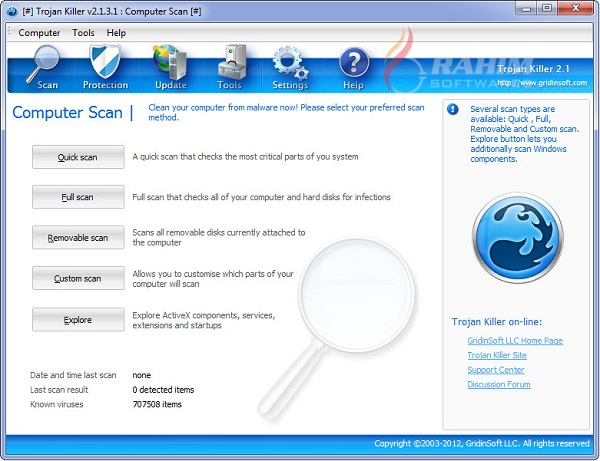
Task: Open the Trojan Killer Site link
Action: (x=497, y=355)
